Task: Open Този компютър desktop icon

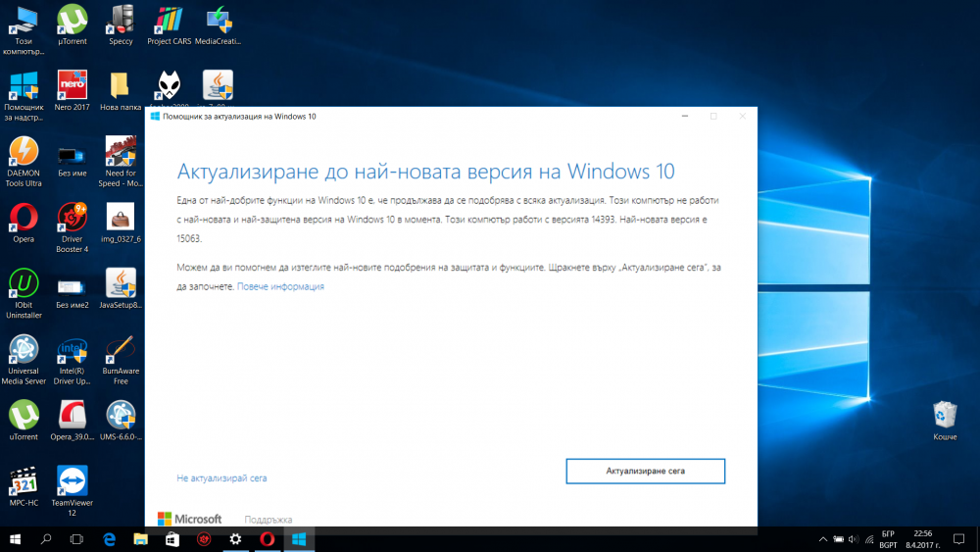Action: 24,29
